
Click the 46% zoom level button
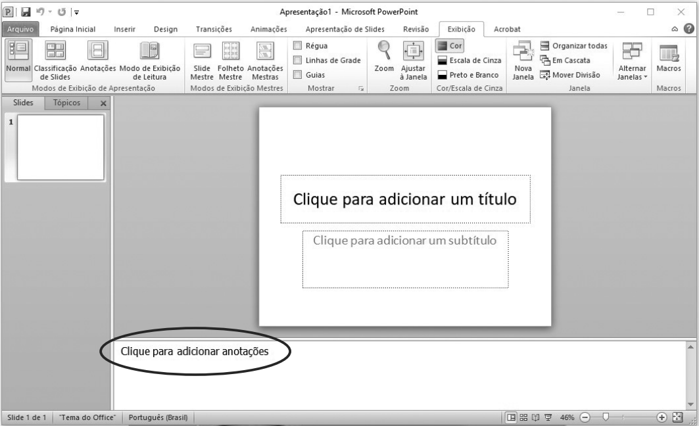(x=567, y=418)
